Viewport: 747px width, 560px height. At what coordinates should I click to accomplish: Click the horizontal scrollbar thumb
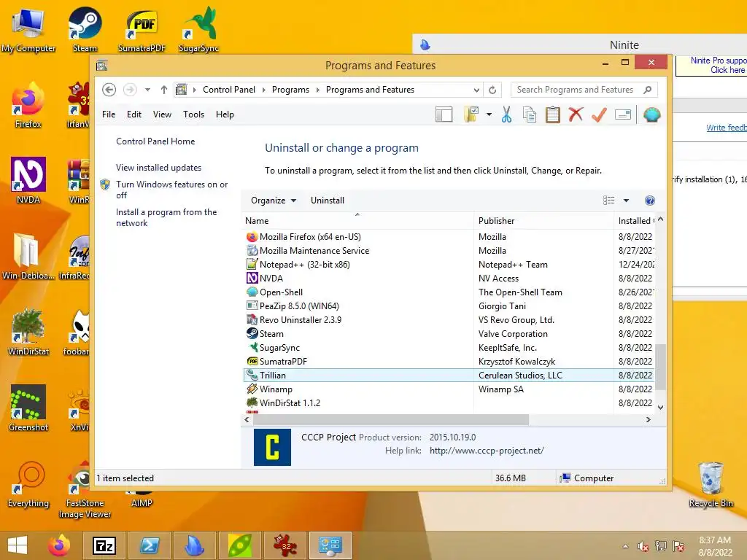[x=391, y=419]
